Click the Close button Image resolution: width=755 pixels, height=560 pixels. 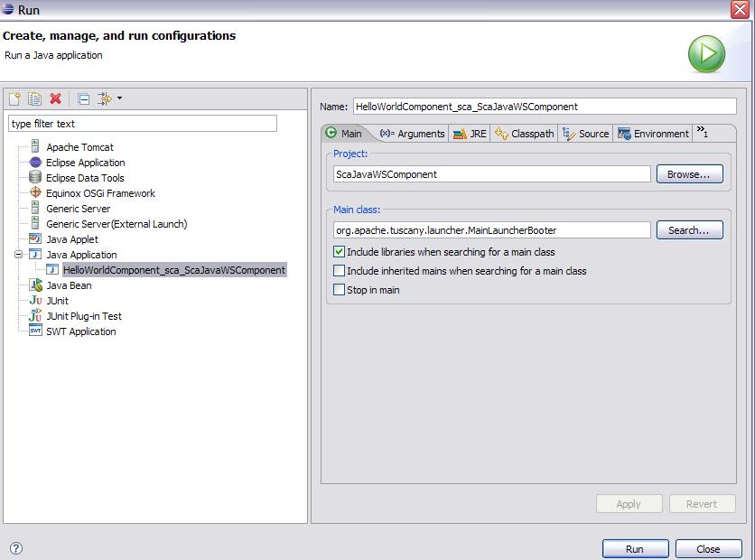pos(708,549)
